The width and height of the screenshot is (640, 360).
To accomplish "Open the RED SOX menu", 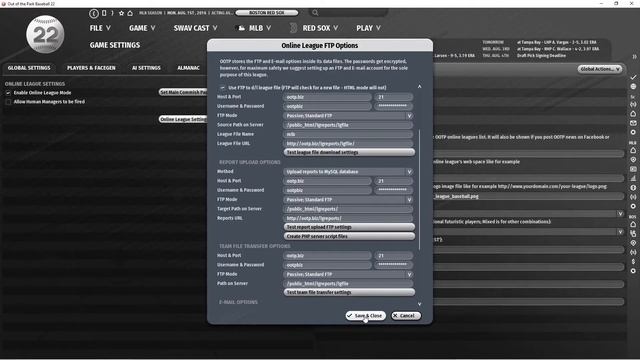I will click(x=314, y=28).
